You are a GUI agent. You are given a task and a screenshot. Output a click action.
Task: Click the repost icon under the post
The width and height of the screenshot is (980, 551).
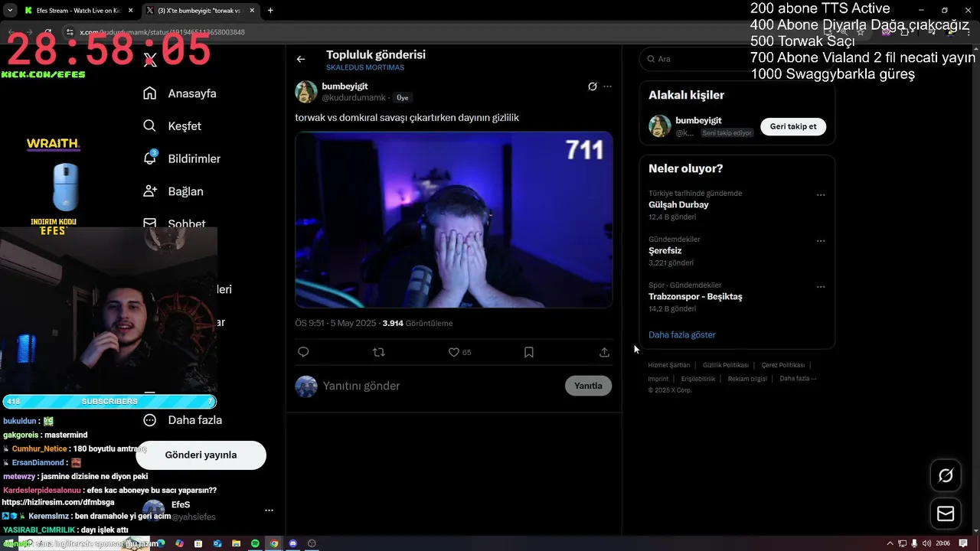point(378,352)
